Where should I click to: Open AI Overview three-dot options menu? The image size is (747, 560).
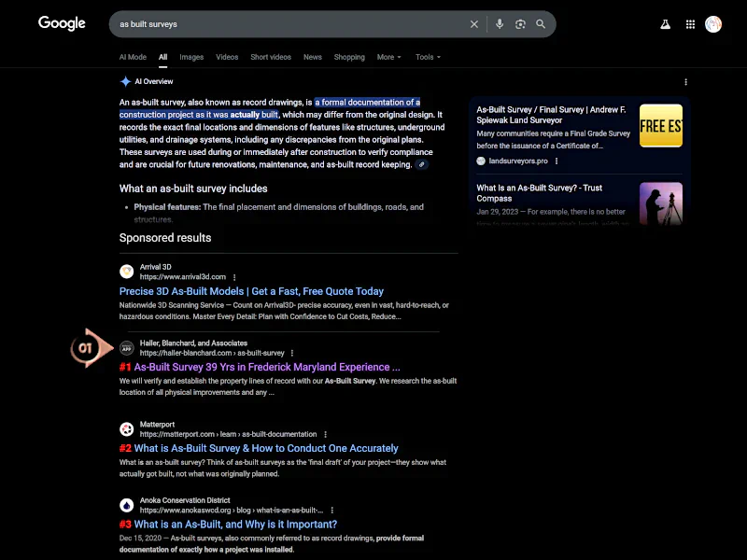click(685, 82)
